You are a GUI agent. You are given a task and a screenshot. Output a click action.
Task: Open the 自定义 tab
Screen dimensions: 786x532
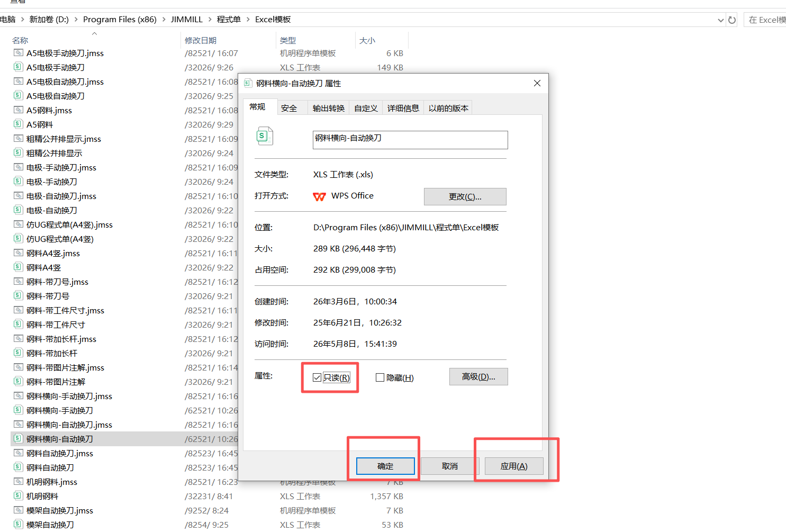366,108
